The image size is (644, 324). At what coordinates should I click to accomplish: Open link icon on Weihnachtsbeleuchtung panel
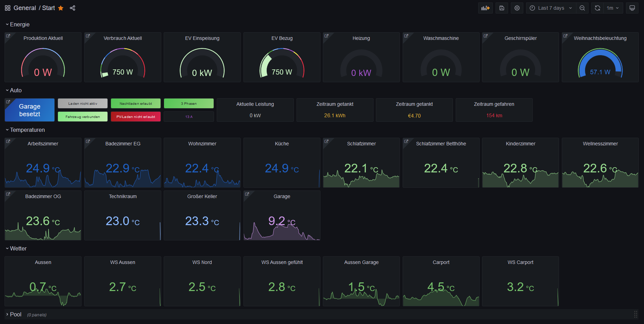click(x=566, y=36)
